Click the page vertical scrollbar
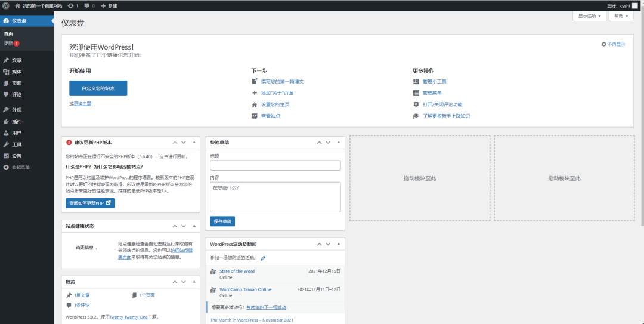644x324 pixels. (x=642, y=118)
